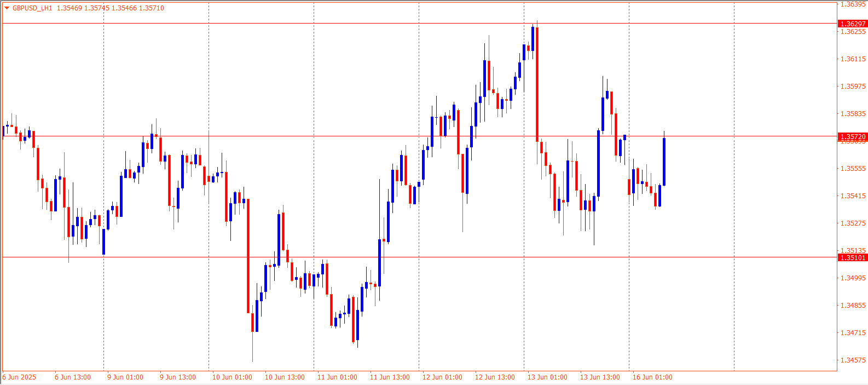Image resolution: width=868 pixels, height=385 pixels.
Task: Click the 12 Jun 13:00 time label
Action: (x=495, y=377)
